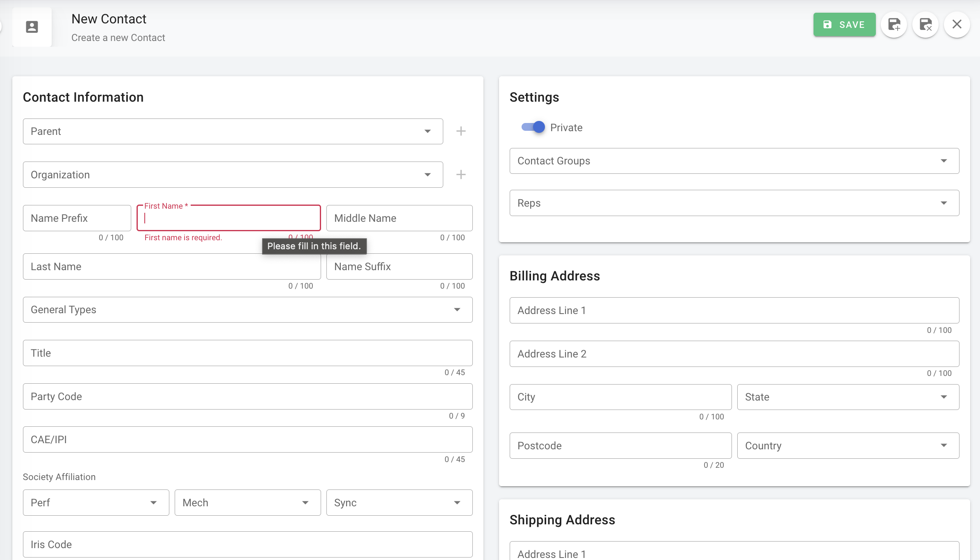The width and height of the screenshot is (980, 560).
Task: Open the Billing Address State dropdown arrow
Action: (x=944, y=397)
